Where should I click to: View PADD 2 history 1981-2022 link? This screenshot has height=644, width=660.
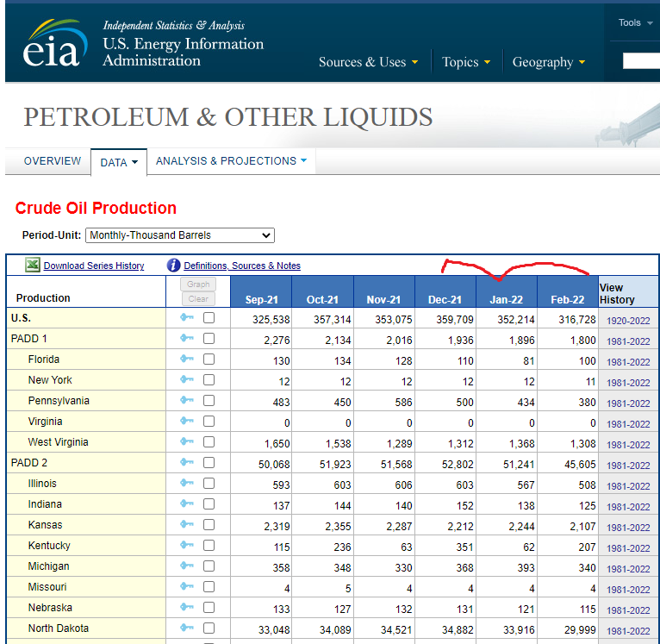click(628, 466)
